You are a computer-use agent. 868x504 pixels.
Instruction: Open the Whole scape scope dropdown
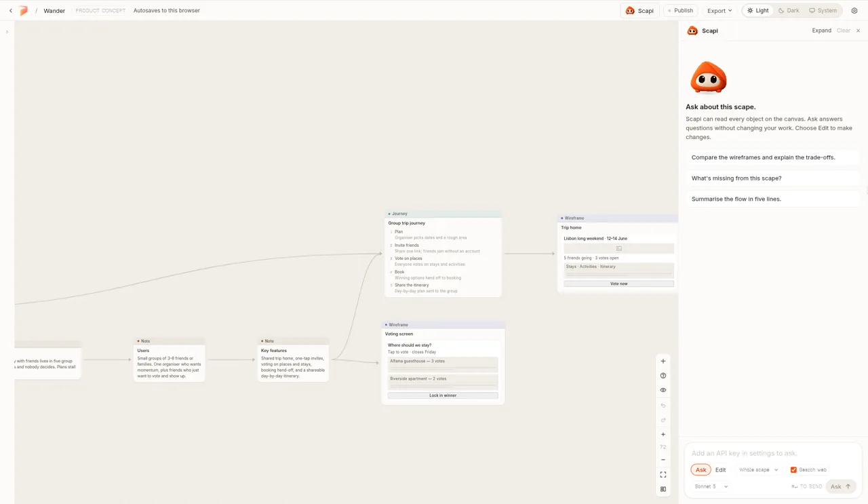[758, 470]
